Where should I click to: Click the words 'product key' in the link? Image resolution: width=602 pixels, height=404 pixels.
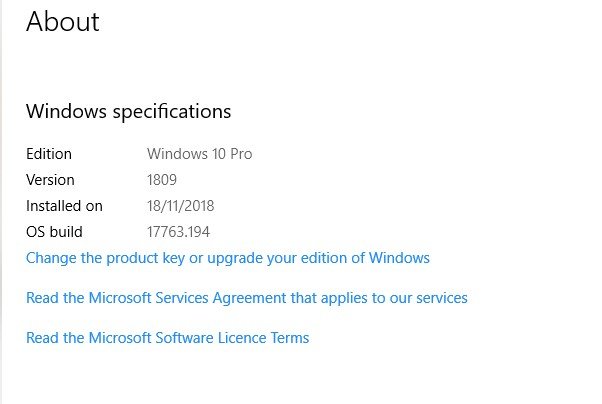(159, 258)
